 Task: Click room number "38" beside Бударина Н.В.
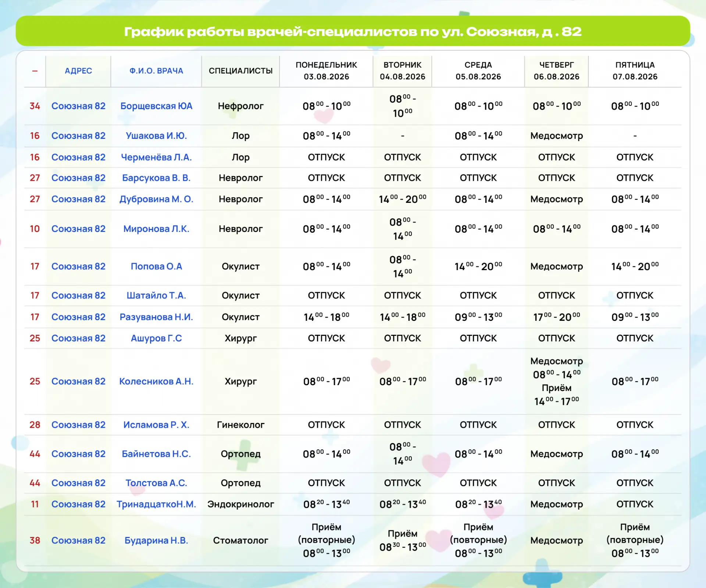[x=35, y=541]
